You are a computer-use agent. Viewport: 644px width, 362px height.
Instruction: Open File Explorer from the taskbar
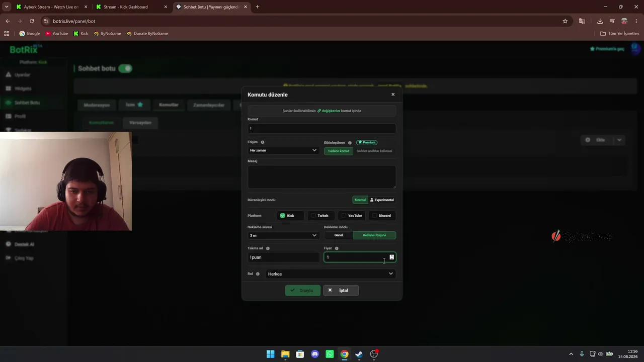point(285,354)
